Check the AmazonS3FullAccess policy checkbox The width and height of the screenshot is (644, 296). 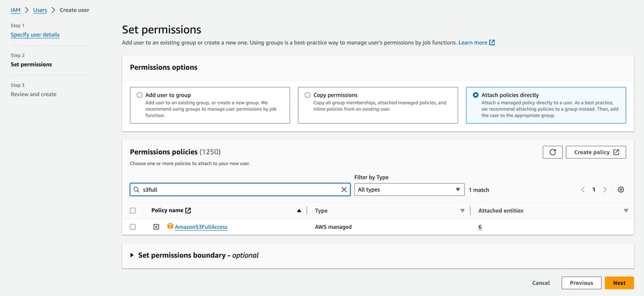(x=133, y=226)
